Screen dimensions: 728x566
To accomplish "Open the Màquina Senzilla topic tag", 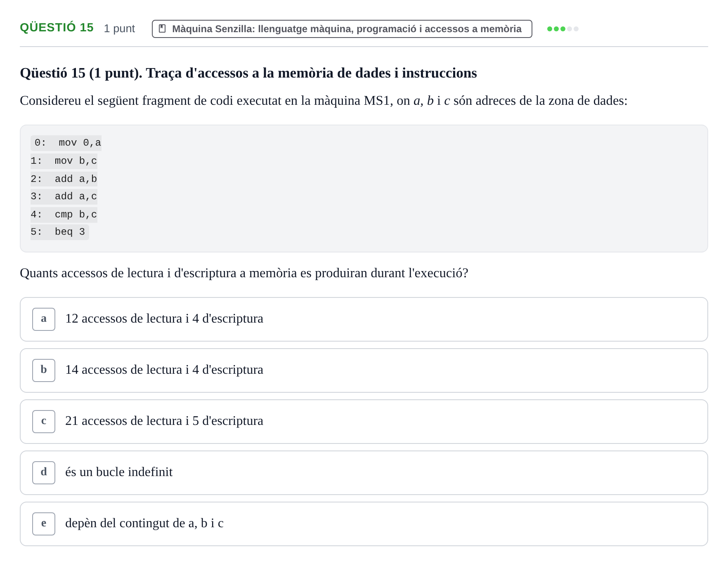I will pyautogui.click(x=342, y=29).
